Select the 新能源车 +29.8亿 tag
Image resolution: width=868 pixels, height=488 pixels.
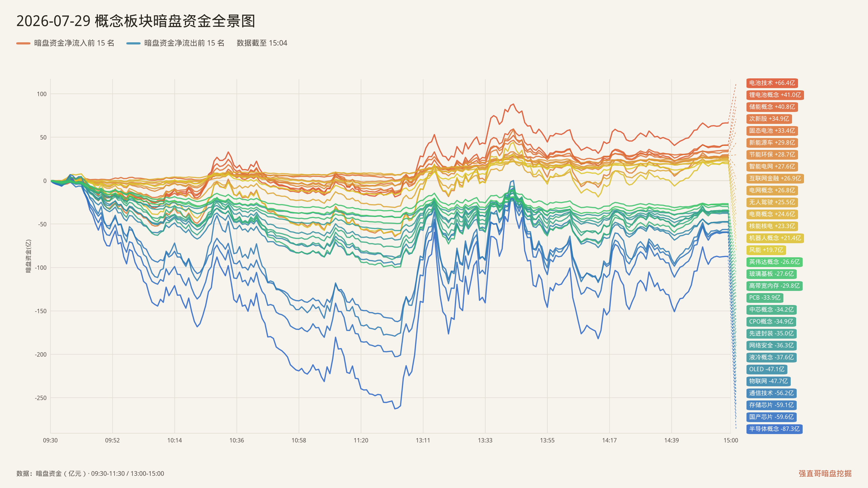click(x=772, y=142)
